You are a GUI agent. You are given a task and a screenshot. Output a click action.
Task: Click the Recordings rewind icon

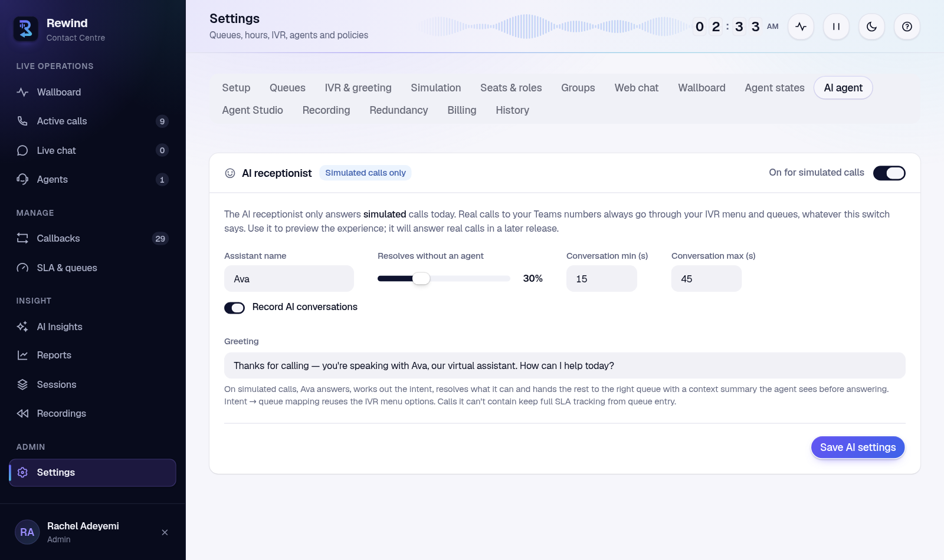(22, 413)
